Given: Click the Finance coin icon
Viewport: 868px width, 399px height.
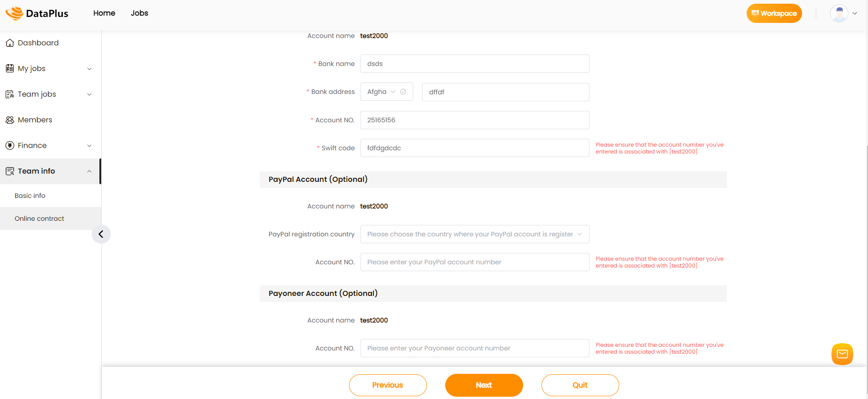Looking at the screenshot, I should tap(10, 146).
